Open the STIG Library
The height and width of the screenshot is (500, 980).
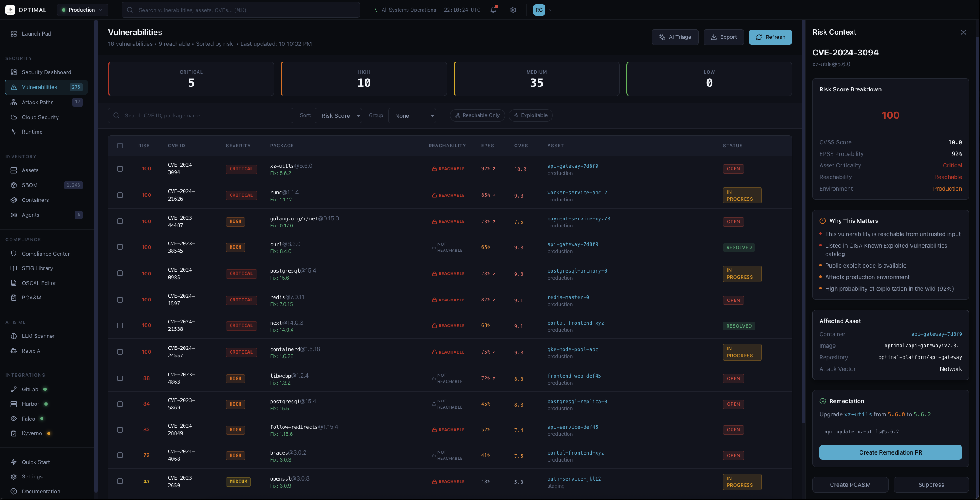[37, 268]
